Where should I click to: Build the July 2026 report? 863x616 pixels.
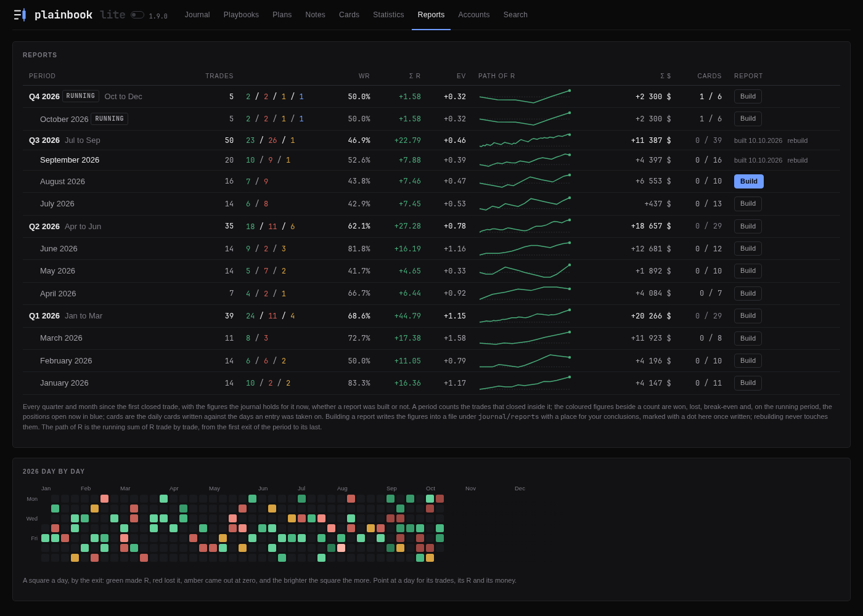click(x=748, y=203)
